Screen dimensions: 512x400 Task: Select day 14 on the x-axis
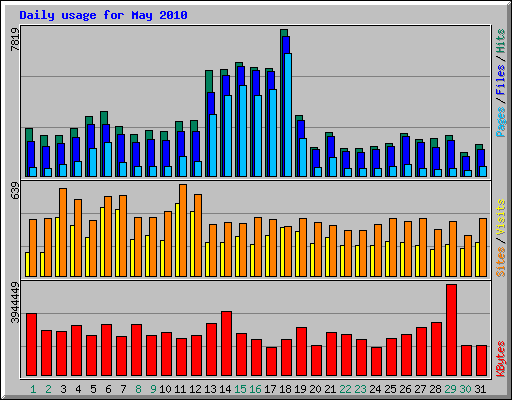tap(225, 389)
